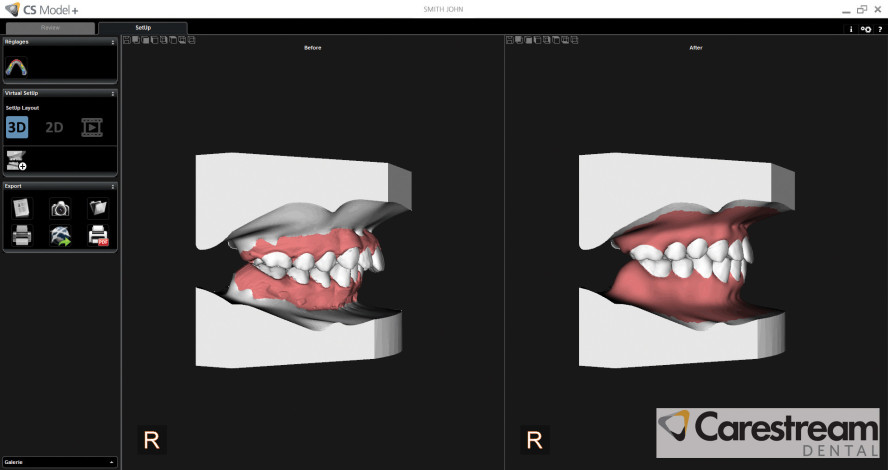This screenshot has height=470, width=888.
Task: Open the information icon at top right
Action: (x=851, y=29)
